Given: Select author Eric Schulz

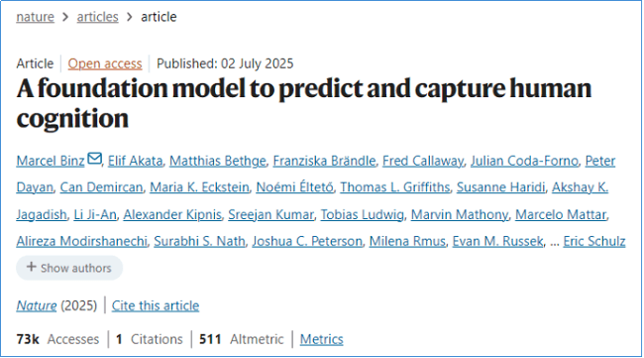Looking at the screenshot, I should [x=594, y=241].
